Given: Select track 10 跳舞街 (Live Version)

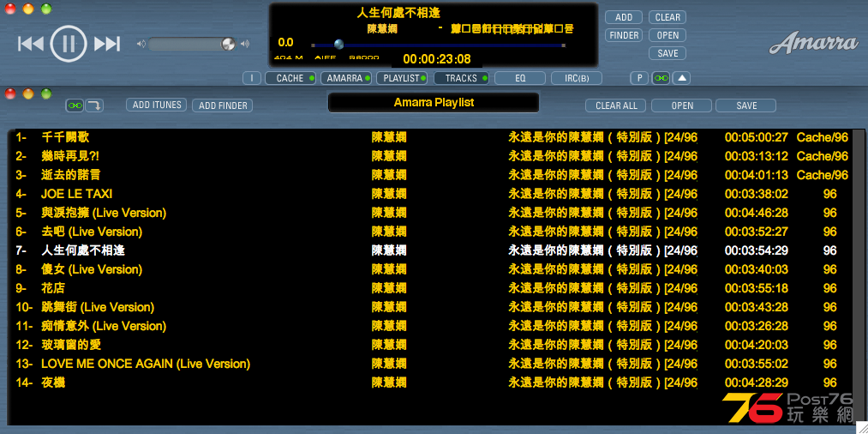Looking at the screenshot, I should [431, 307].
